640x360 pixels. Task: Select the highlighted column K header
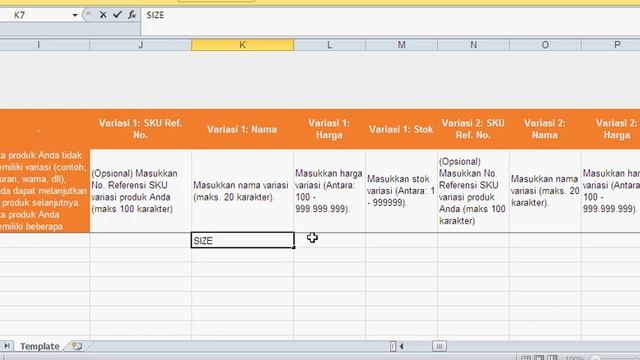point(242,45)
